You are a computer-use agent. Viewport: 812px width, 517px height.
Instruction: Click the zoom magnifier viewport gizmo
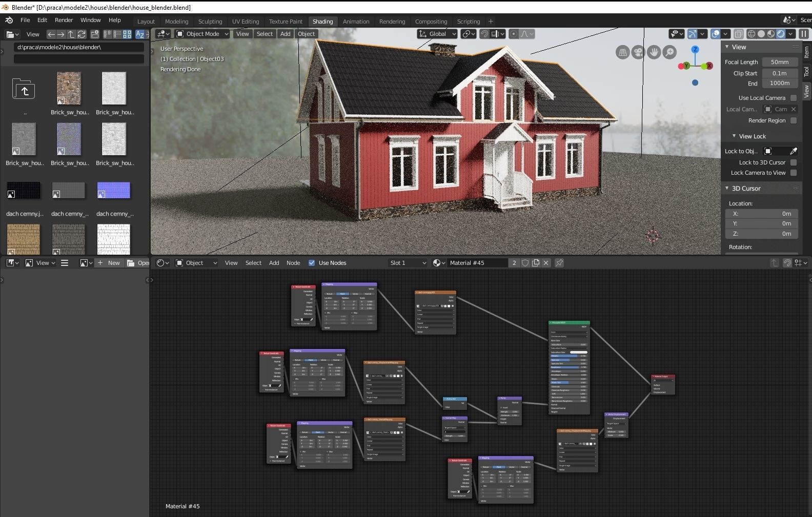coord(669,52)
